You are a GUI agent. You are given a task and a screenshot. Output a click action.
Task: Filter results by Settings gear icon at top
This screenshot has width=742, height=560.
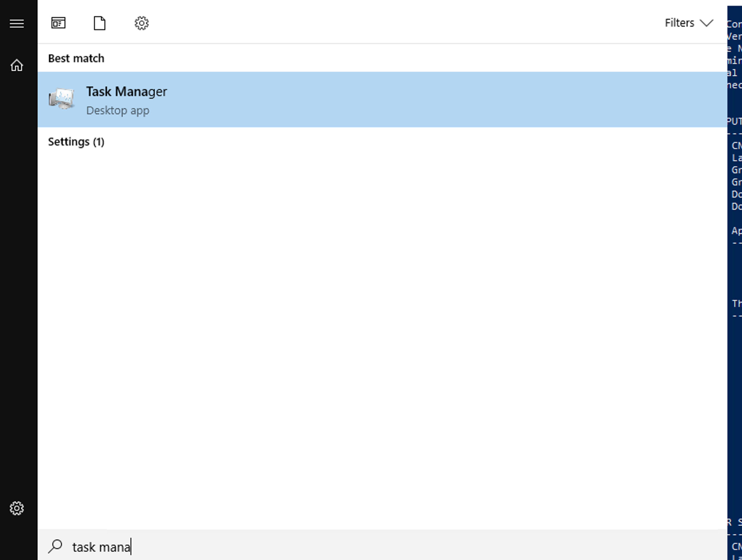coord(142,23)
